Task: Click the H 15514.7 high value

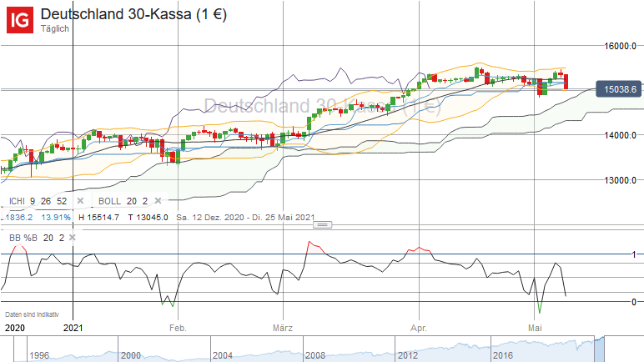Action: (x=98, y=218)
